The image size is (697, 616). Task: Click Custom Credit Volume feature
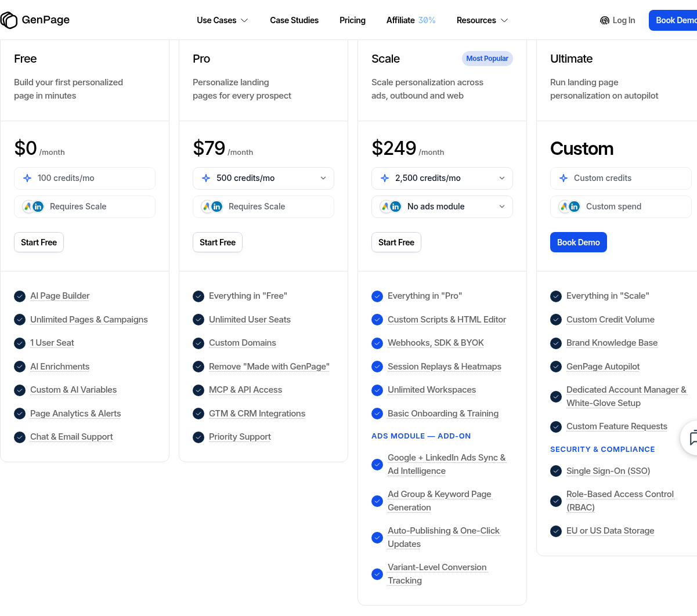611,320
